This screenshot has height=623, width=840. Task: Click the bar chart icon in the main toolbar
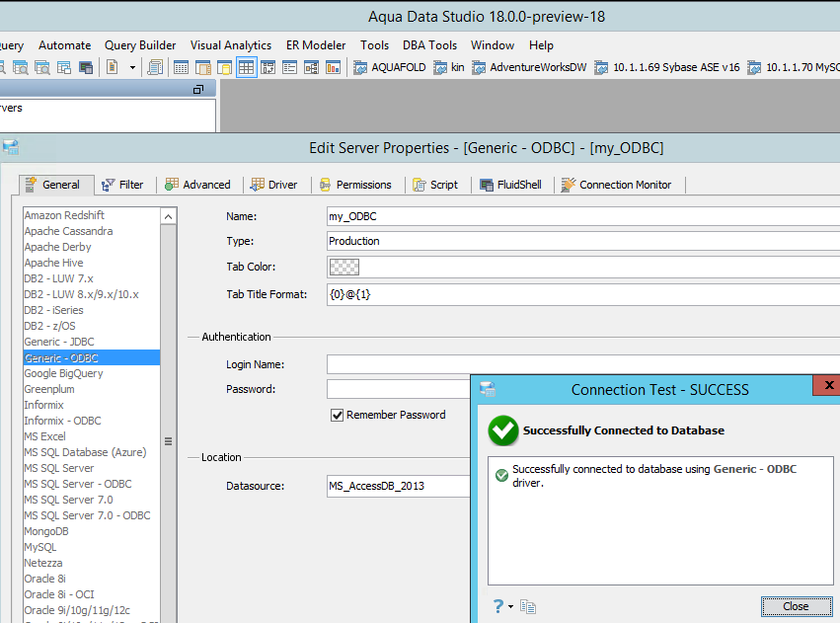334,67
